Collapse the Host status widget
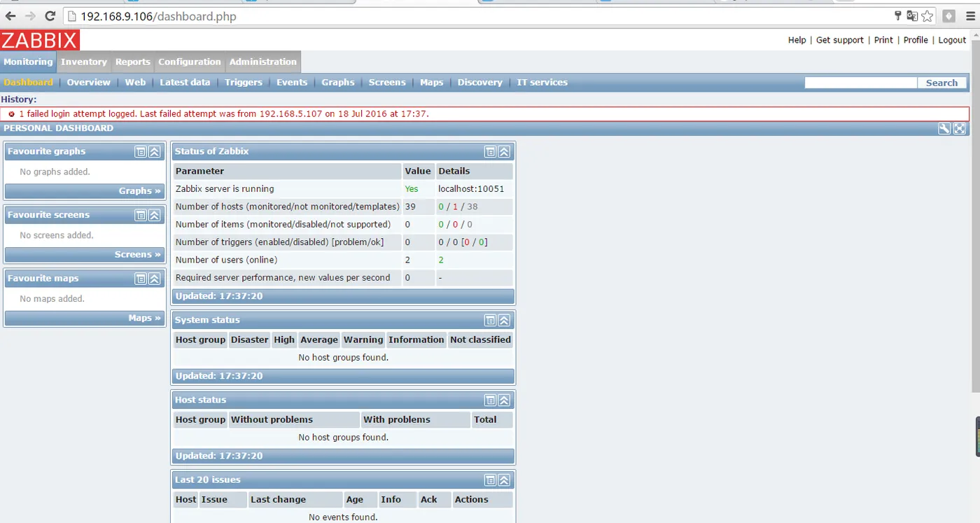 pyautogui.click(x=505, y=400)
